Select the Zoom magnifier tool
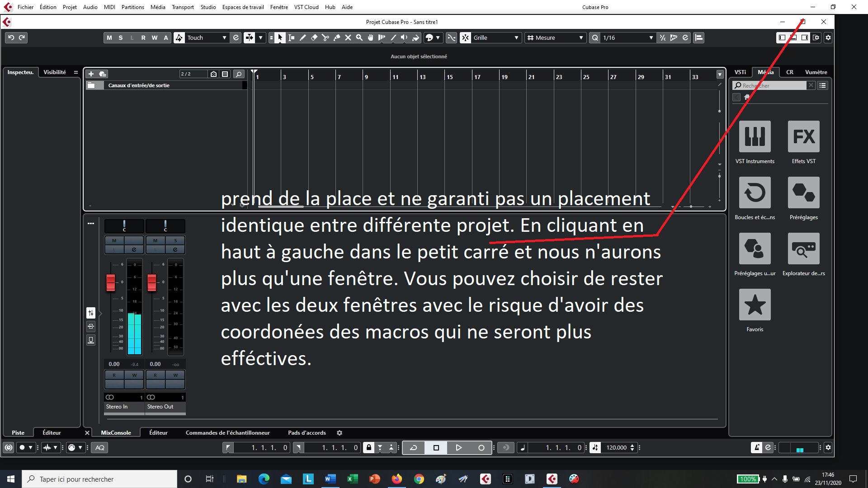 359,38
